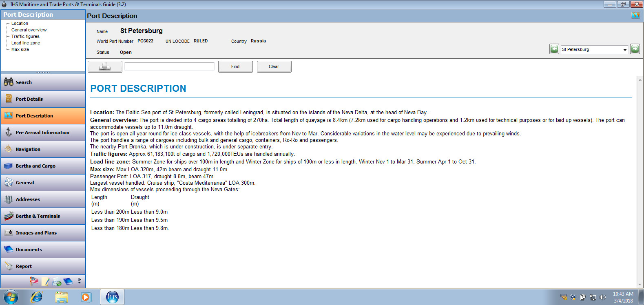The height and width of the screenshot is (305, 644).
Task: Click the blue book icon in bottom strip
Action: (68, 281)
